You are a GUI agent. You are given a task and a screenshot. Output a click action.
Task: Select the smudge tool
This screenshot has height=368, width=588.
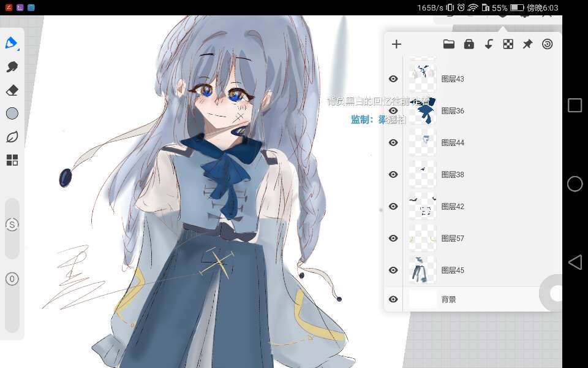click(x=12, y=67)
